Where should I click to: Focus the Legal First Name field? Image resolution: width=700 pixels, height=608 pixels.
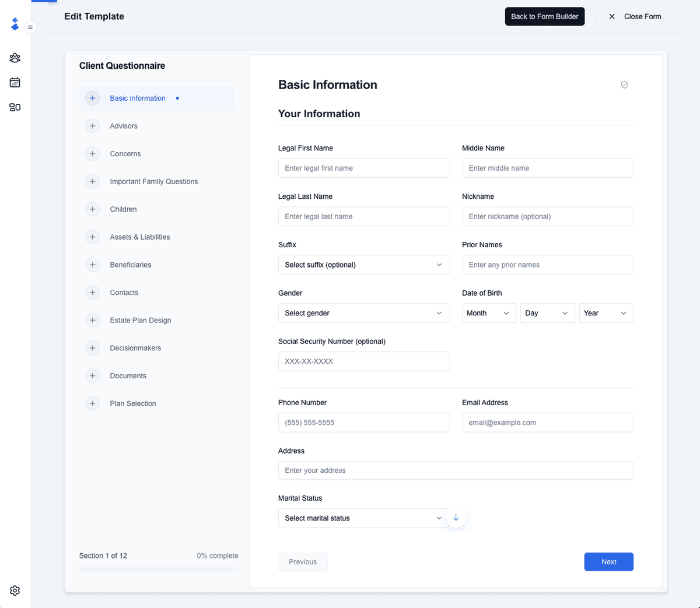click(363, 168)
